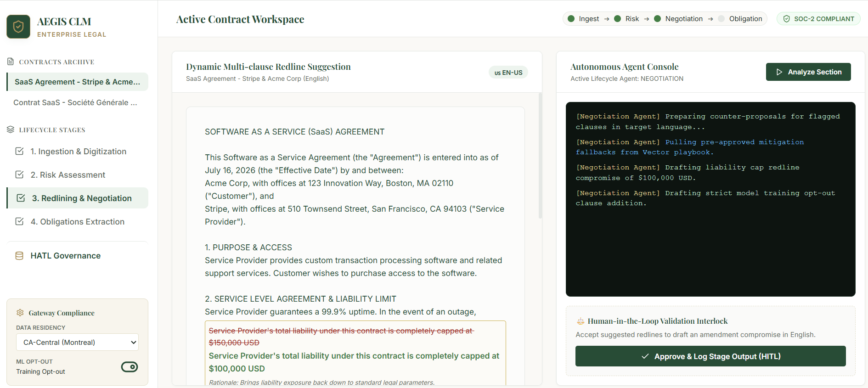The height and width of the screenshot is (388, 868).
Task: Click the checkmark icon in the Approve button
Action: point(645,356)
